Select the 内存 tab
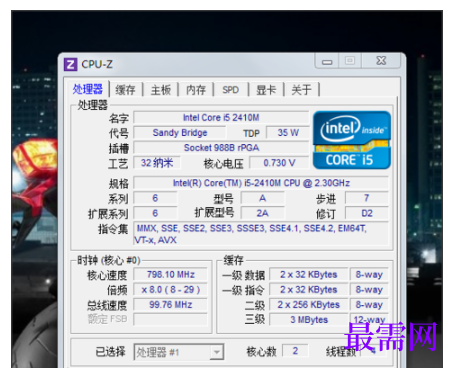 [196, 90]
